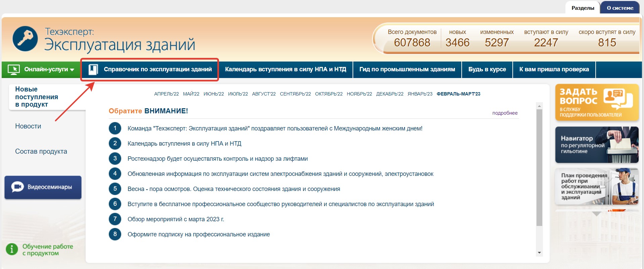Select the НОЯБРЬ'22 month link

(359, 94)
